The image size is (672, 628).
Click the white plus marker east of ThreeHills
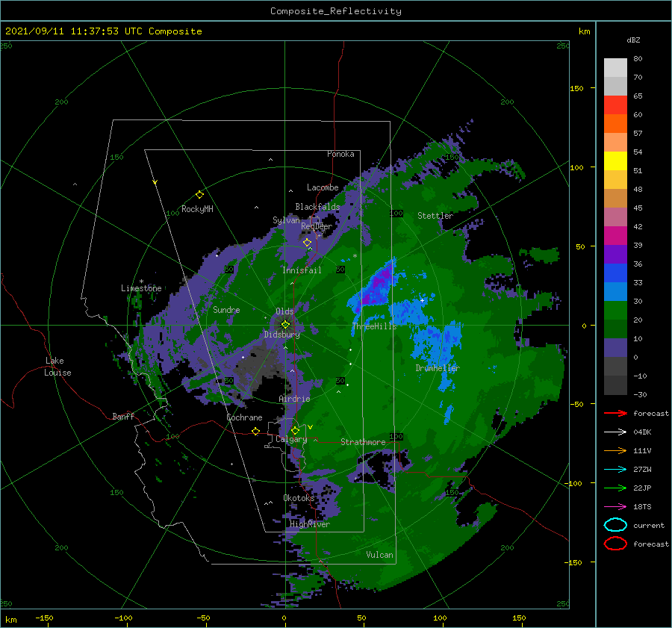422,300
